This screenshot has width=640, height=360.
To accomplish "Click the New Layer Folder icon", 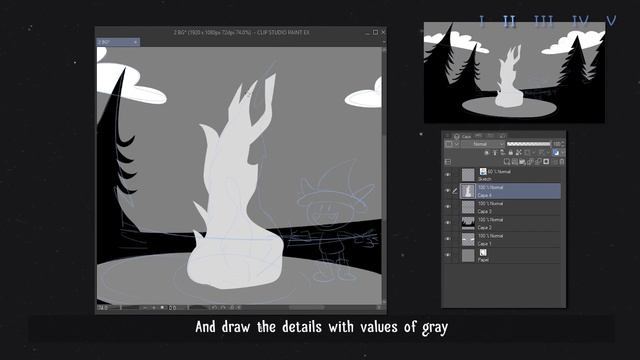I will (522, 162).
